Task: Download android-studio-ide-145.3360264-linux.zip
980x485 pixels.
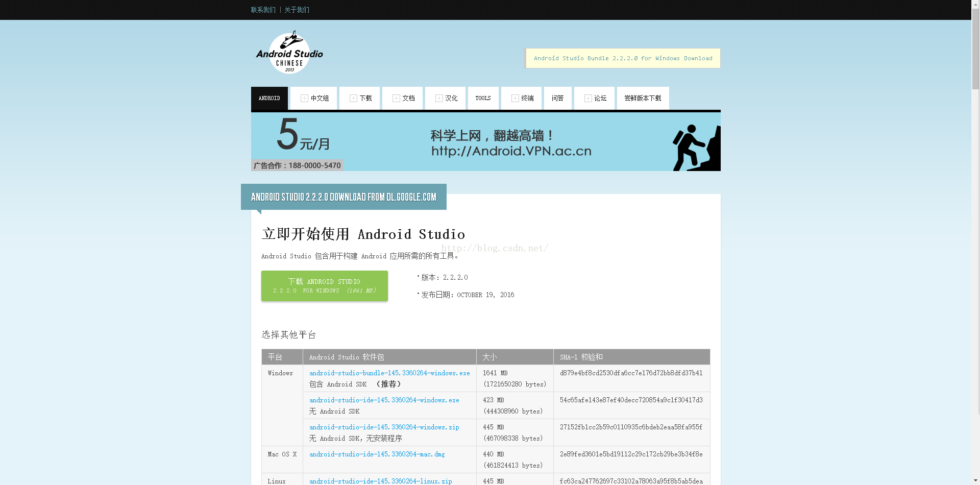Action: pos(381,481)
